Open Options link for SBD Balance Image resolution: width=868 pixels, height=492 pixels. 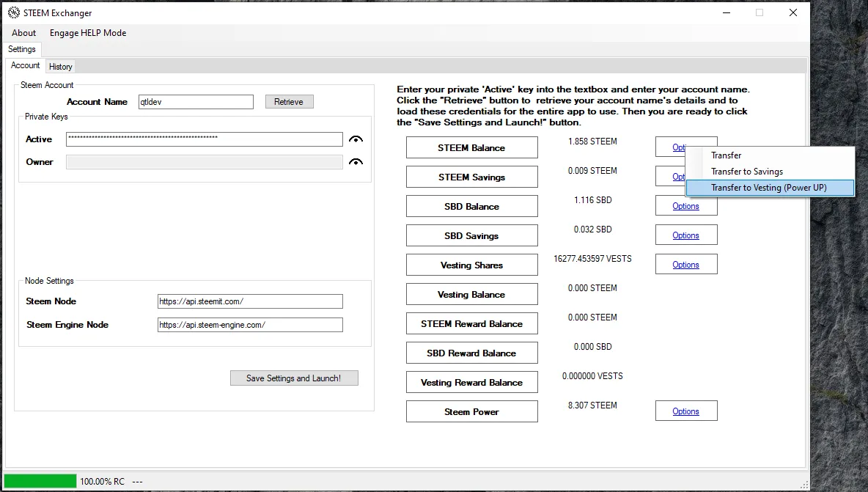tap(686, 206)
